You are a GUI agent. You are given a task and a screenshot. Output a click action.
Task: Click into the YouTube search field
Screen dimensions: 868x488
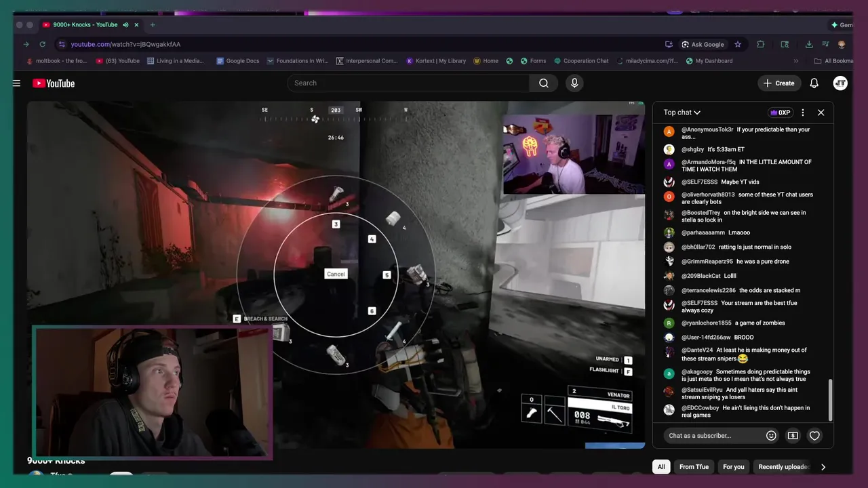pyautogui.click(x=408, y=83)
